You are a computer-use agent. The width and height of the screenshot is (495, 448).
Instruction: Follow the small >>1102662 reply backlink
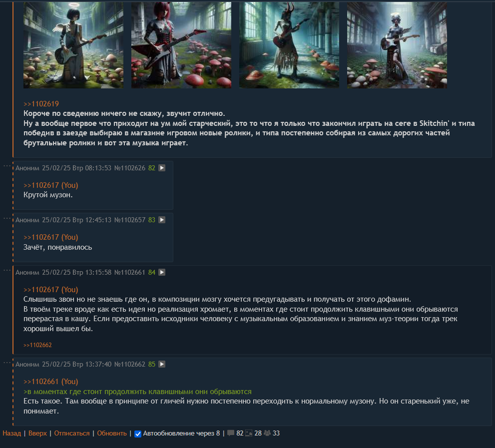[x=37, y=345]
